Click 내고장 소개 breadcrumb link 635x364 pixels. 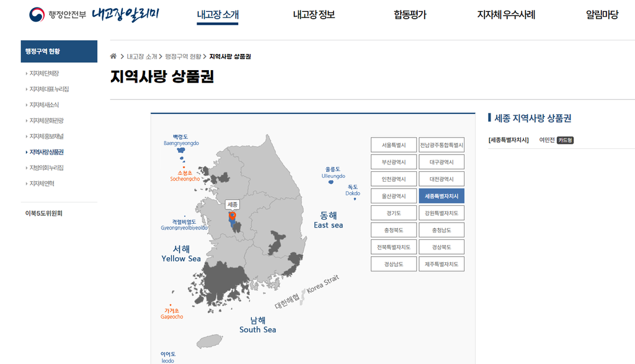142,56
